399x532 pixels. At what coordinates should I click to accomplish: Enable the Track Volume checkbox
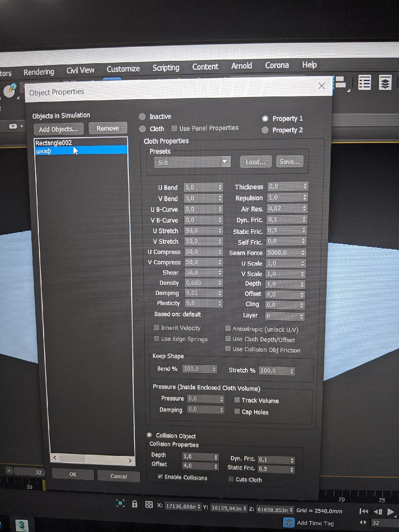click(237, 400)
